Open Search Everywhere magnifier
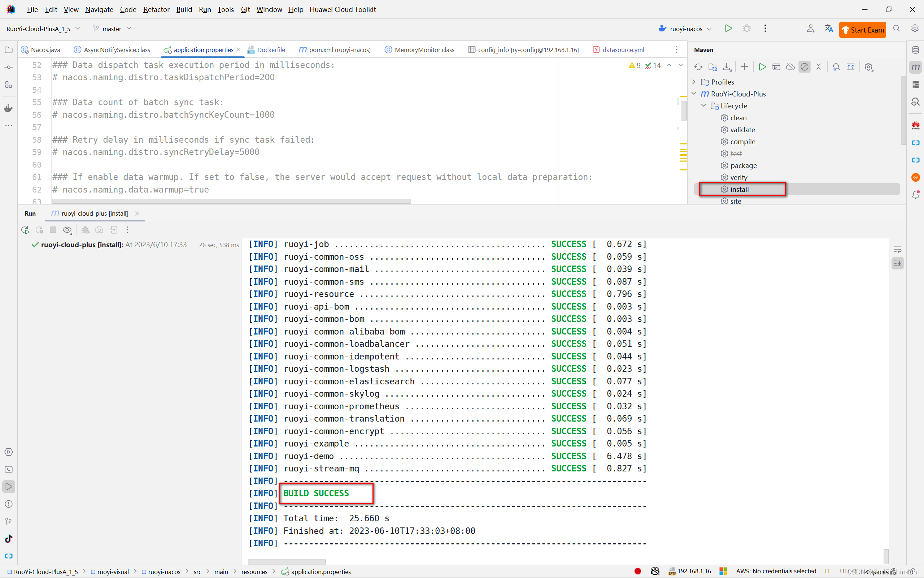The image size is (924, 578). pyautogui.click(x=897, y=28)
